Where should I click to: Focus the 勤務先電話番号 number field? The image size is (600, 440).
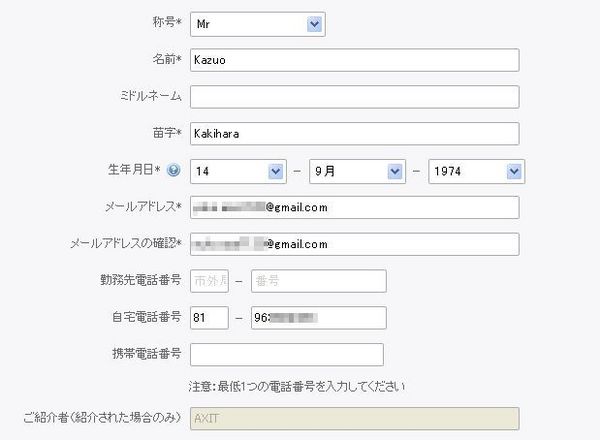pyautogui.click(x=319, y=281)
